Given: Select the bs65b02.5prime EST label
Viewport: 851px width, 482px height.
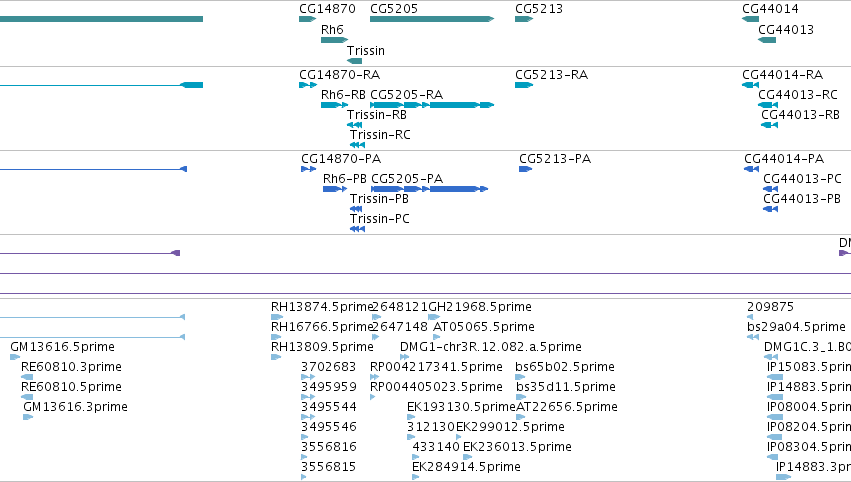Looking at the screenshot, I should pyautogui.click(x=565, y=366).
